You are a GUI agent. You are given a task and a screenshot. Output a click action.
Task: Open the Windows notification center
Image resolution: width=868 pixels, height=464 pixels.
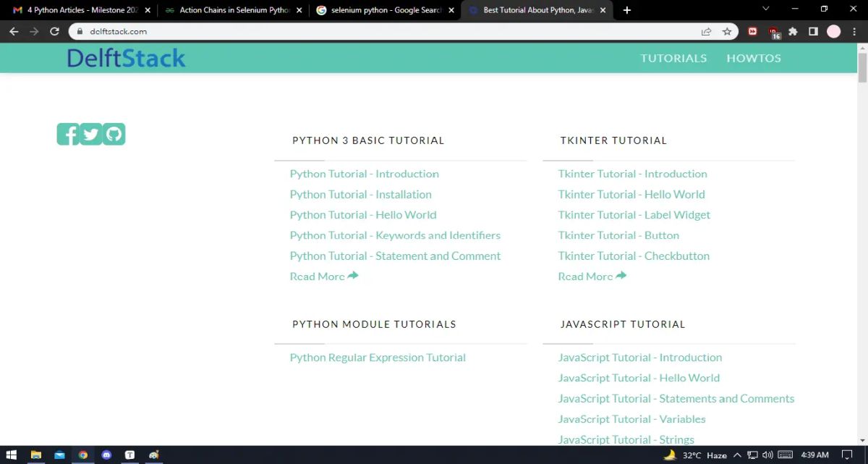(847, 455)
